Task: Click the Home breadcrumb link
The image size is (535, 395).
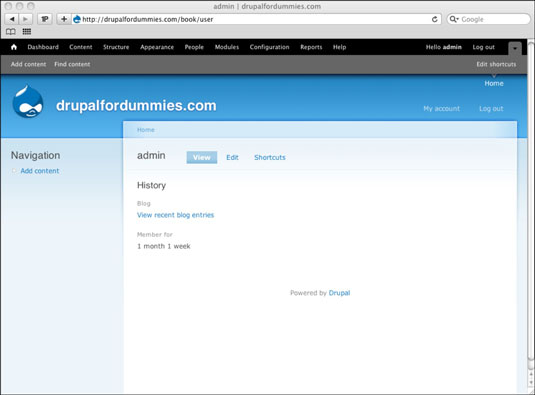Action: [x=146, y=130]
